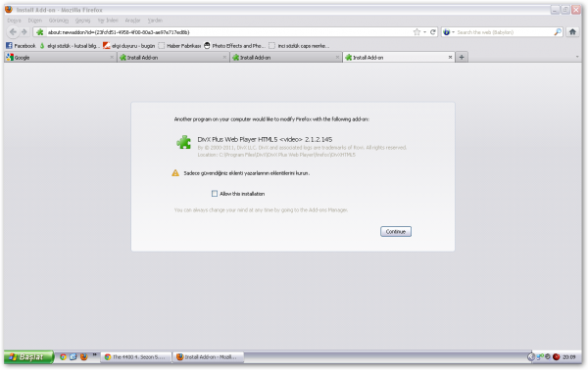Open a new tab with the plus button
The width and height of the screenshot is (588, 370).
462,58
